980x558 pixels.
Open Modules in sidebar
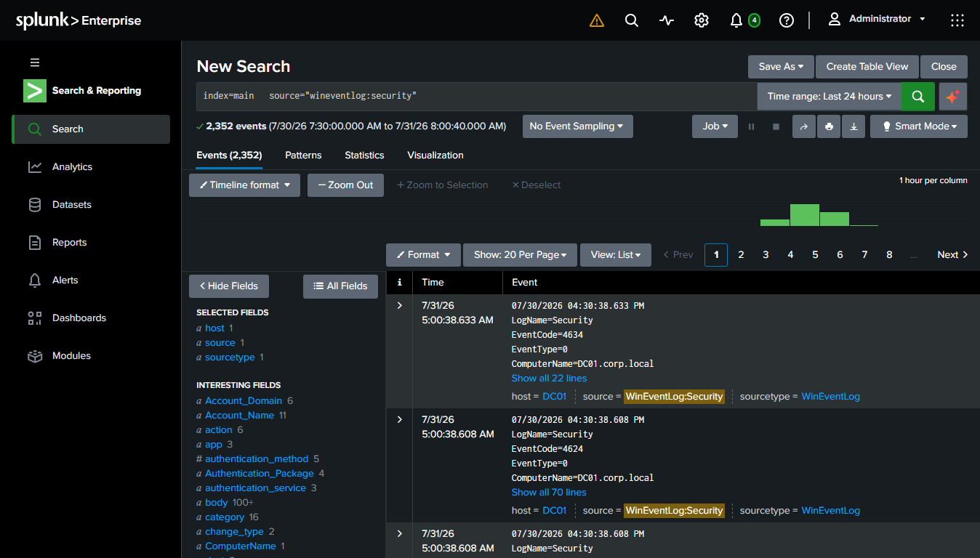pos(91,356)
